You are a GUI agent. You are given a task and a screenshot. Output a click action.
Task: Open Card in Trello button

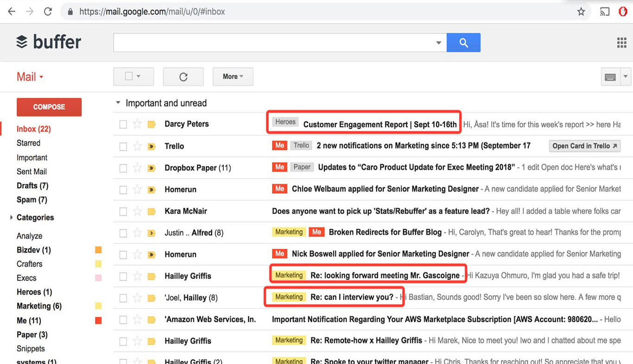(584, 145)
